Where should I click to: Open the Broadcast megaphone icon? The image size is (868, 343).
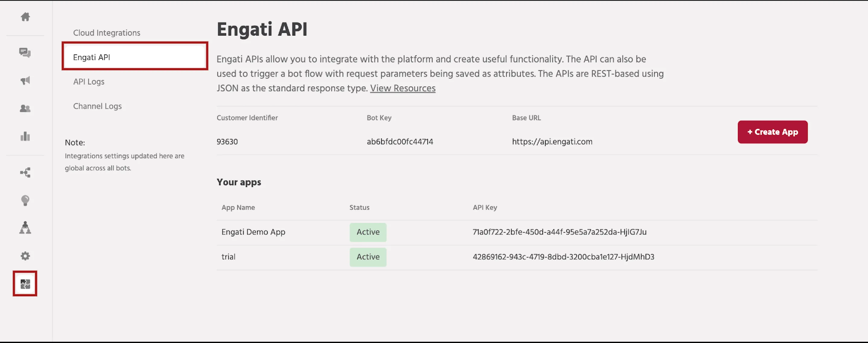pyautogui.click(x=25, y=80)
